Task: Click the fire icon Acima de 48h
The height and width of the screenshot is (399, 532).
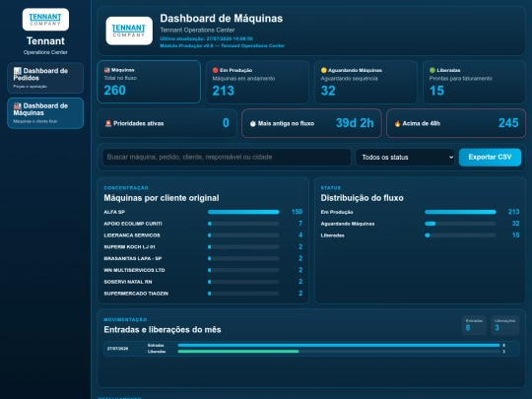Action: (x=397, y=124)
